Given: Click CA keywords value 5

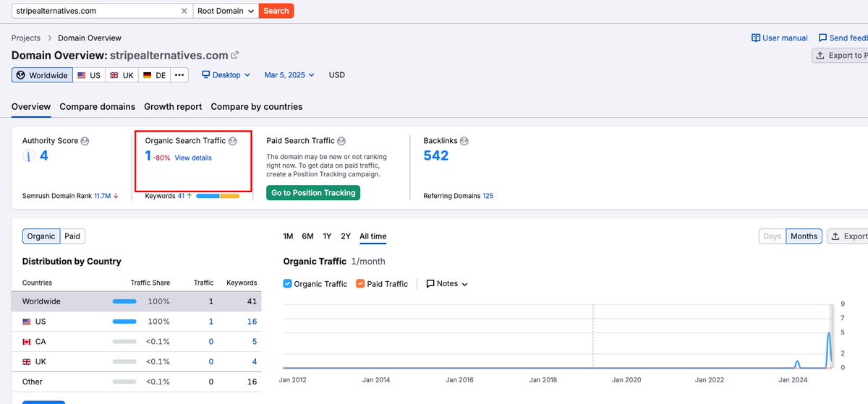Looking at the screenshot, I should tap(254, 342).
